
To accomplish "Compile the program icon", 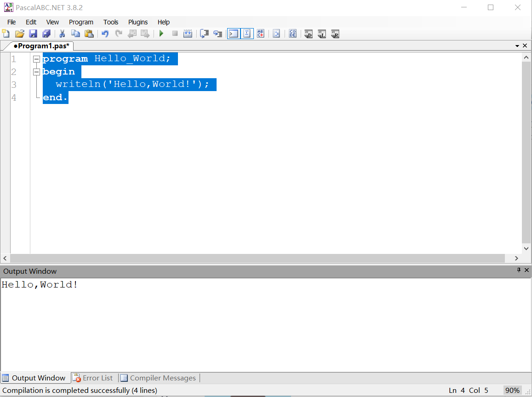I will pos(188,34).
